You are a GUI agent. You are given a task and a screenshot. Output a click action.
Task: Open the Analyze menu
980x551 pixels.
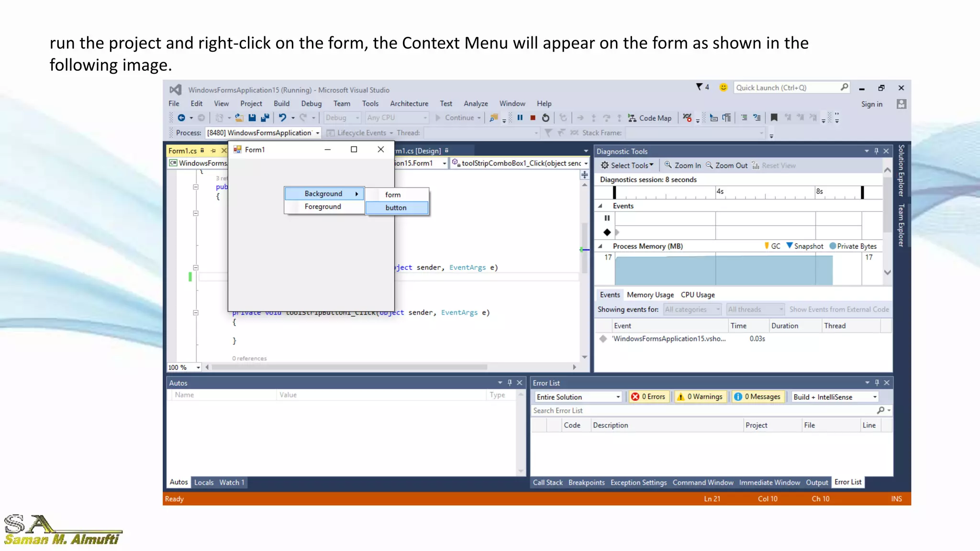[x=476, y=103]
